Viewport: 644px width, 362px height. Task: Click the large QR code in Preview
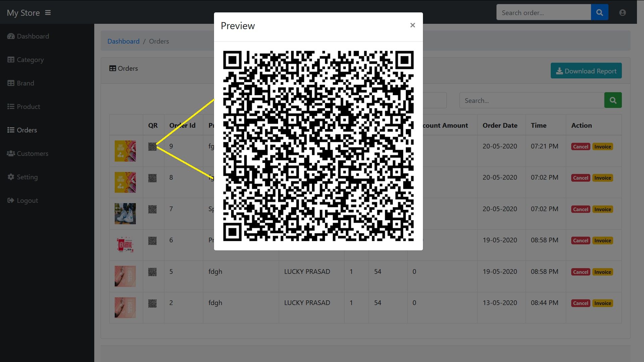click(x=318, y=146)
